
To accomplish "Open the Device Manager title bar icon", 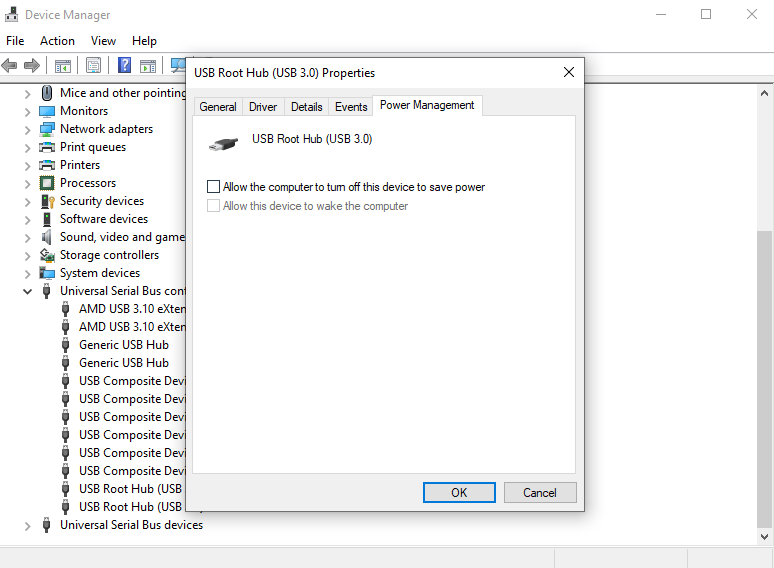I will (x=11, y=14).
